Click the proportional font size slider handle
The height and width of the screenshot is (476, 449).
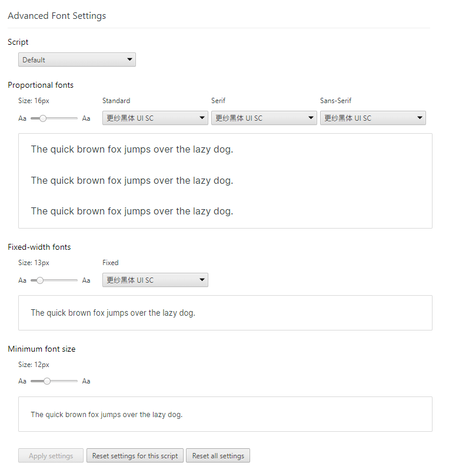tap(43, 118)
